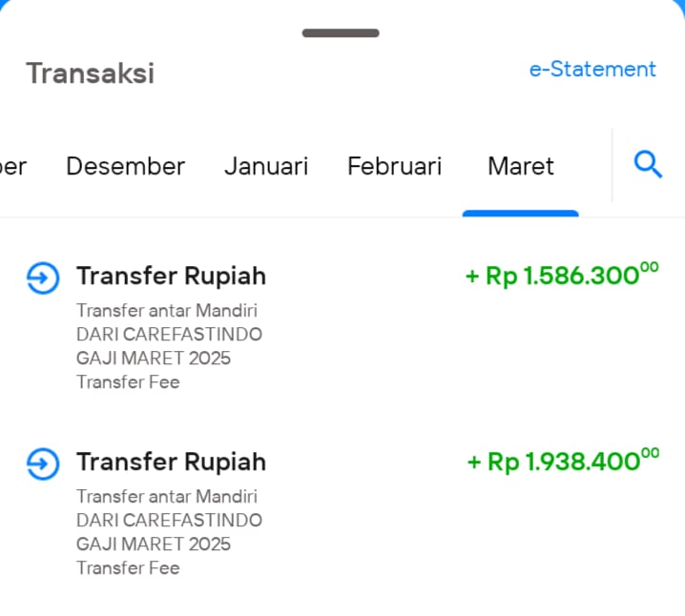Tap the Transaksi heading
Image resolution: width=685 pixels, height=616 pixels.
tap(91, 72)
